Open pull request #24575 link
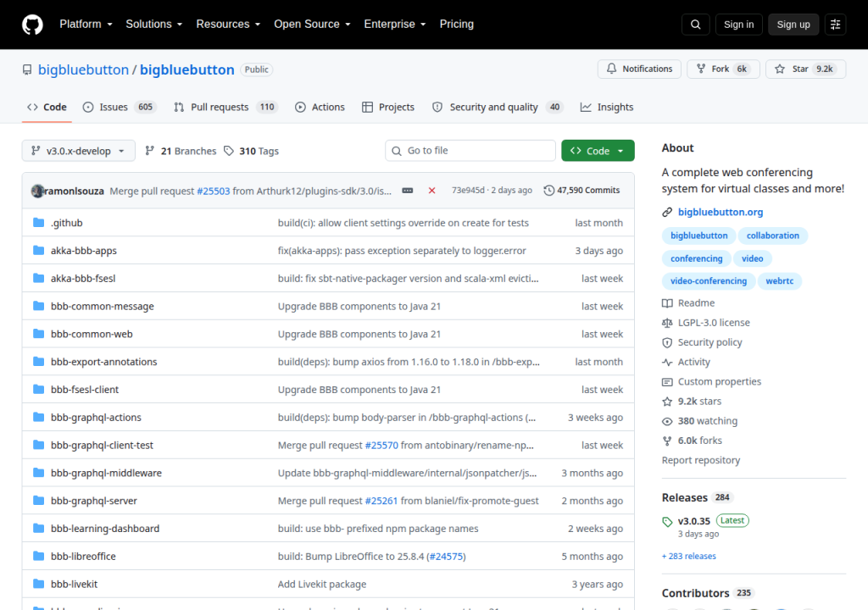This screenshot has width=868, height=610. tap(446, 557)
